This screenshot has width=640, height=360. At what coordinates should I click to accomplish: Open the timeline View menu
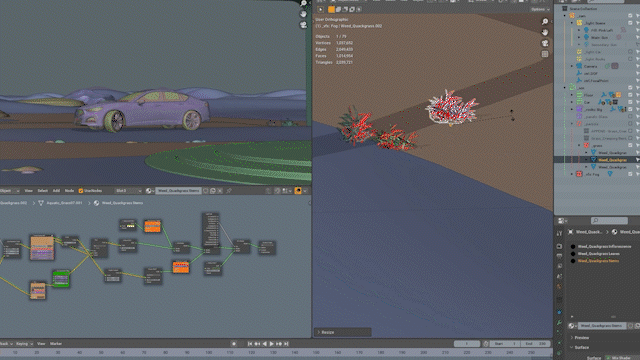pos(41,344)
